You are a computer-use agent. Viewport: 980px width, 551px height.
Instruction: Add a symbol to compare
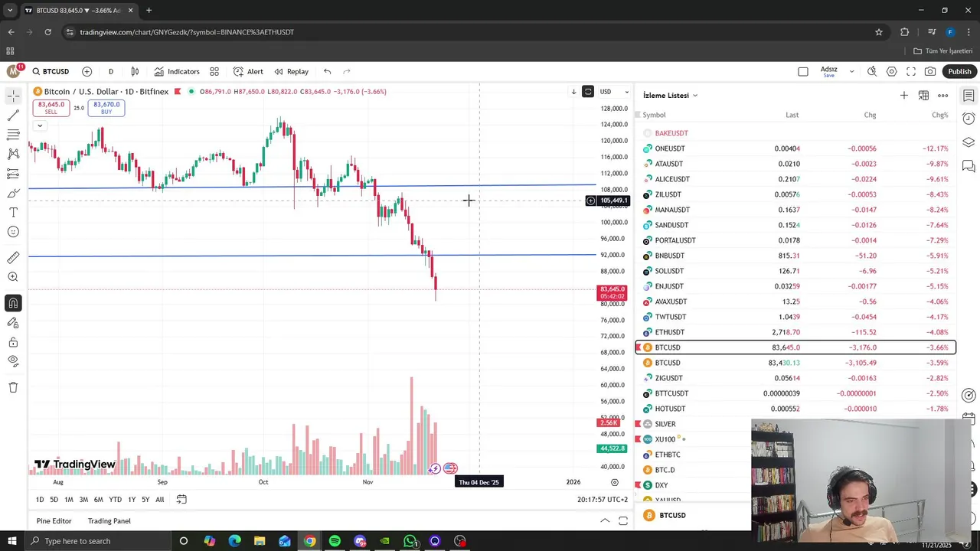pyautogui.click(x=87, y=71)
